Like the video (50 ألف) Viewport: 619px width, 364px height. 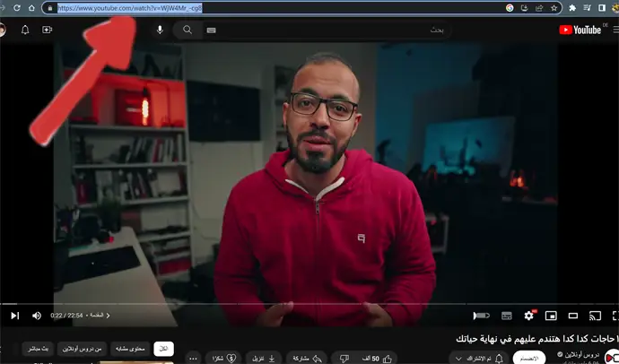pyautogui.click(x=377, y=359)
